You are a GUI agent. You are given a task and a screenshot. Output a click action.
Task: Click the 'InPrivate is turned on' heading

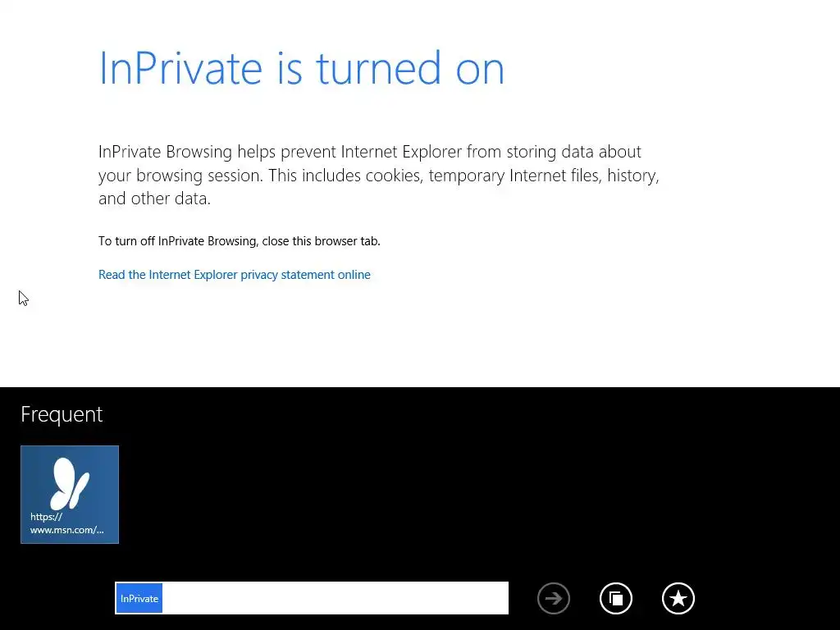click(302, 69)
